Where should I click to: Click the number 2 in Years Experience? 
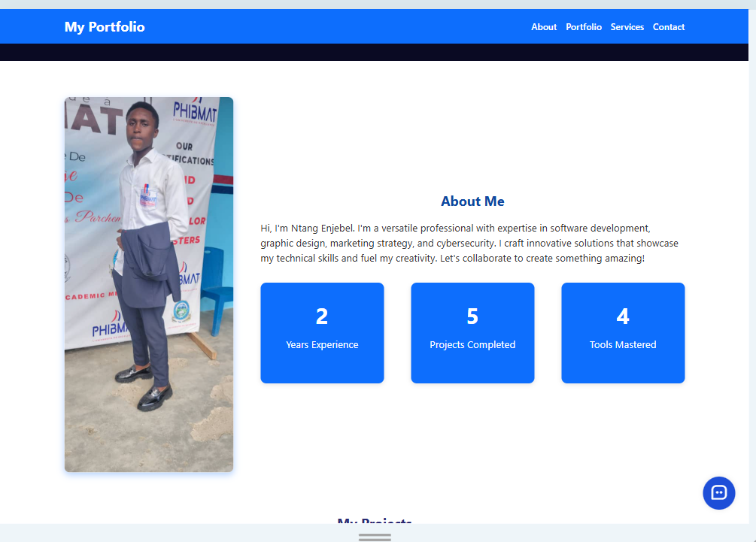(322, 316)
